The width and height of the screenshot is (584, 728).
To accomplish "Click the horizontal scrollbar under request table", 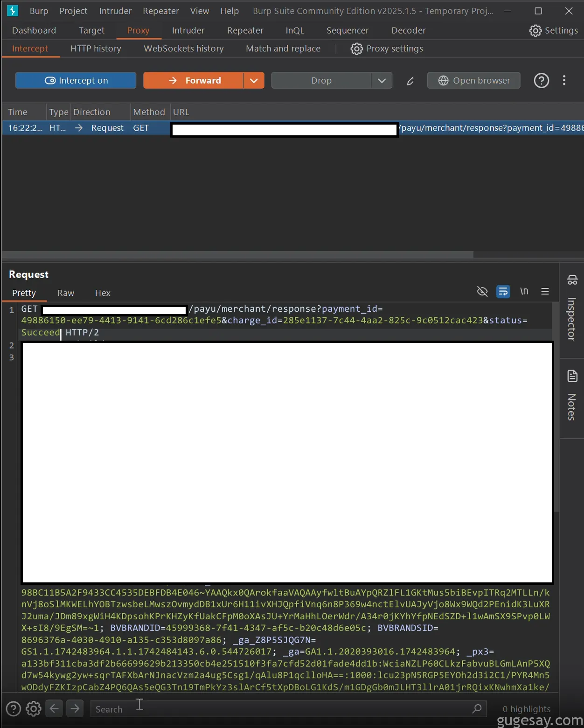I will pos(237,255).
